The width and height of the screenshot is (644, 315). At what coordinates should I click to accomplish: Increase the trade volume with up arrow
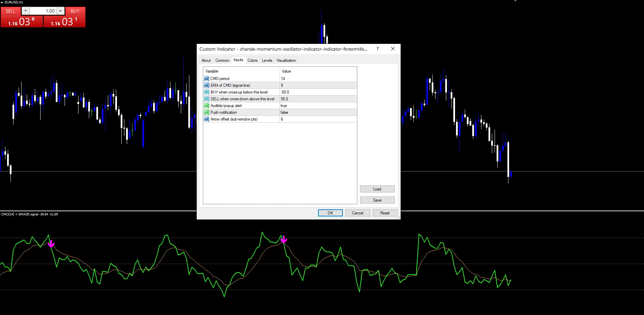(x=60, y=11)
